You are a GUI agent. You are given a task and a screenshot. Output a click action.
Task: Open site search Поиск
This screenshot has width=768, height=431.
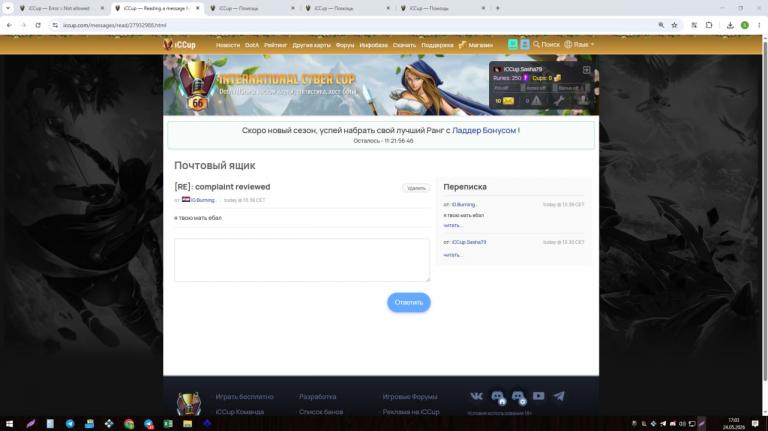546,45
